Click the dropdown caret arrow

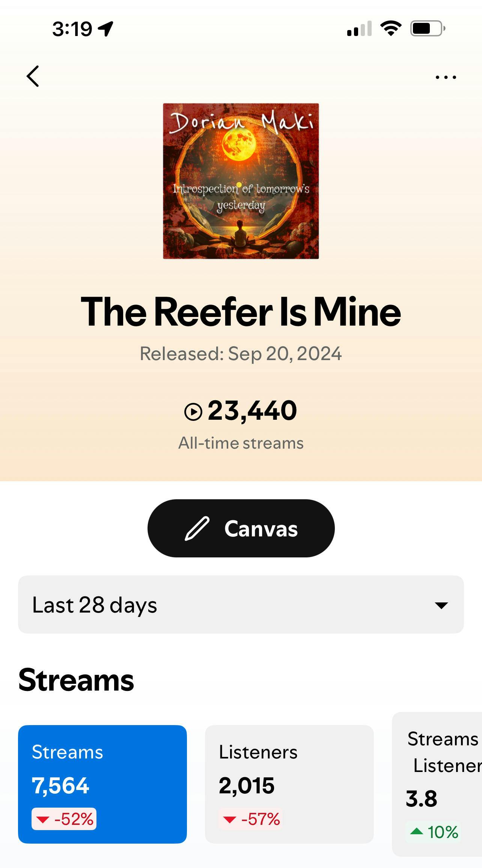tap(441, 605)
